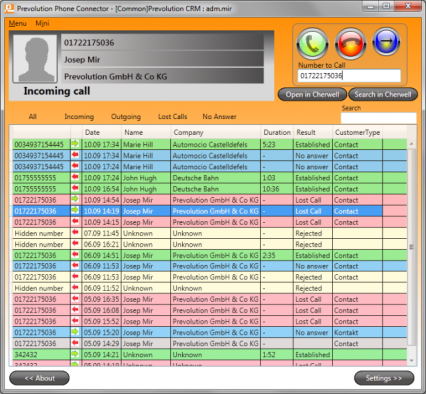This screenshot has height=394, width=426.
Task: Click incoming arrow icon in 10.09 17:24 Marie Hill row
Action: pyautogui.click(x=75, y=166)
